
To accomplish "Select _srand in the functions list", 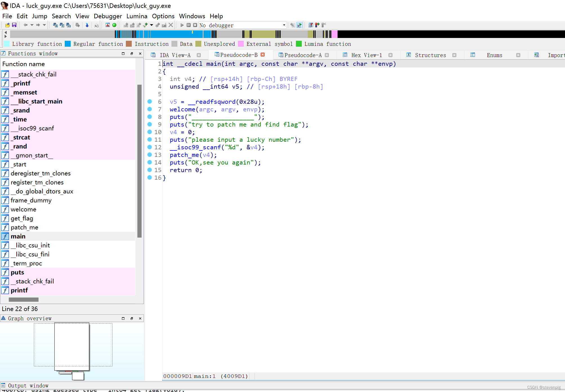I will 68,110.
